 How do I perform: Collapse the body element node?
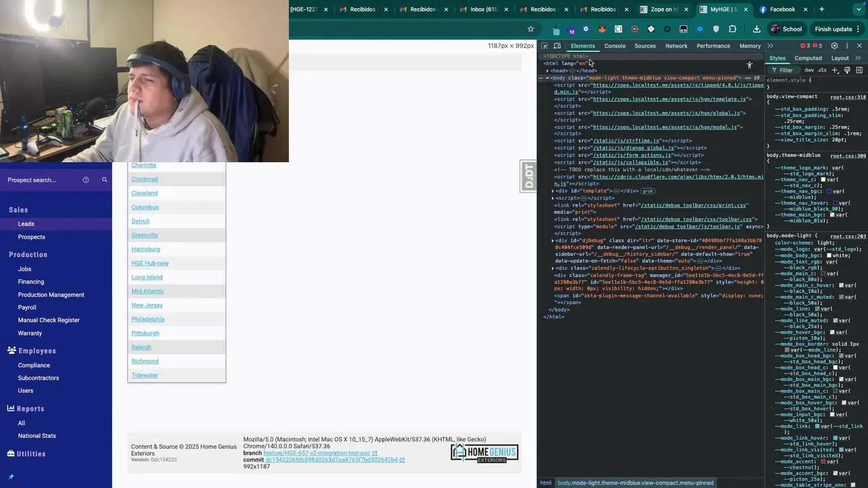pos(548,78)
